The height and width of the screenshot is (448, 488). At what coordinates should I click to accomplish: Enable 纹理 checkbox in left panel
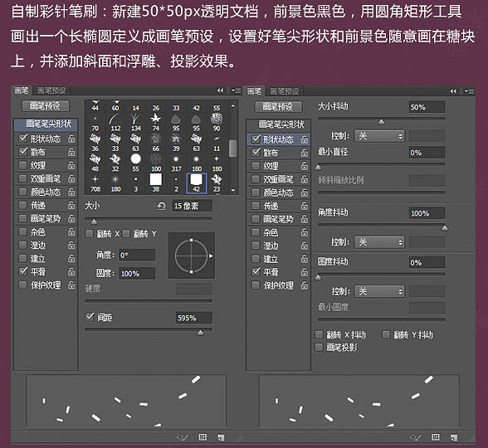(22, 165)
